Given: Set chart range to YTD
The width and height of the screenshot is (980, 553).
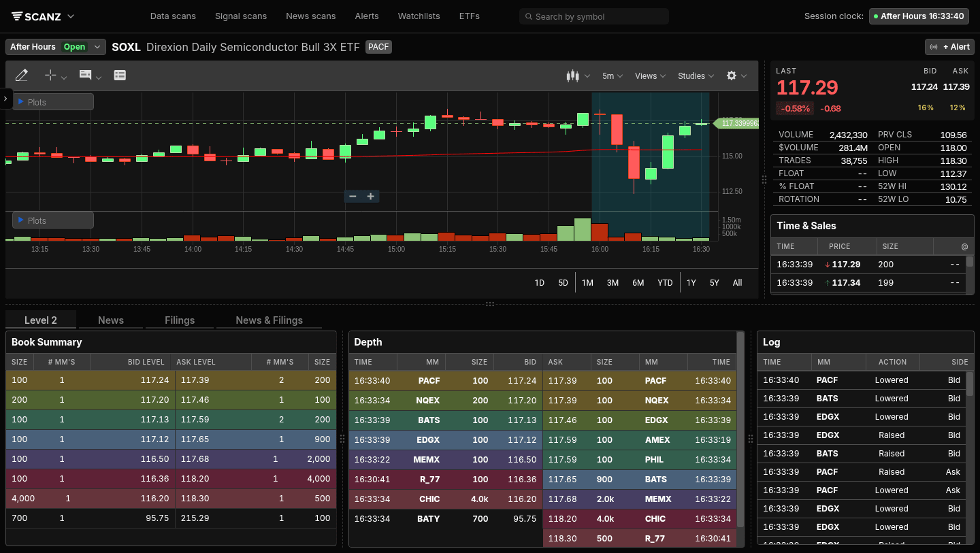Looking at the screenshot, I should click(665, 283).
